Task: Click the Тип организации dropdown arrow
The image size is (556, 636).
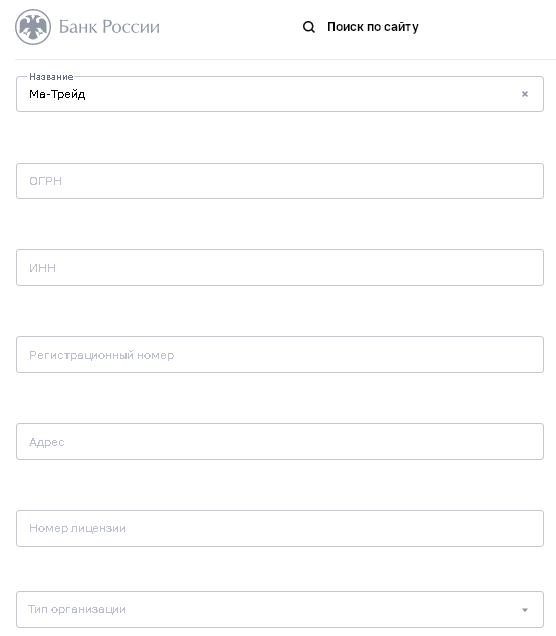Action: pyautogui.click(x=525, y=610)
